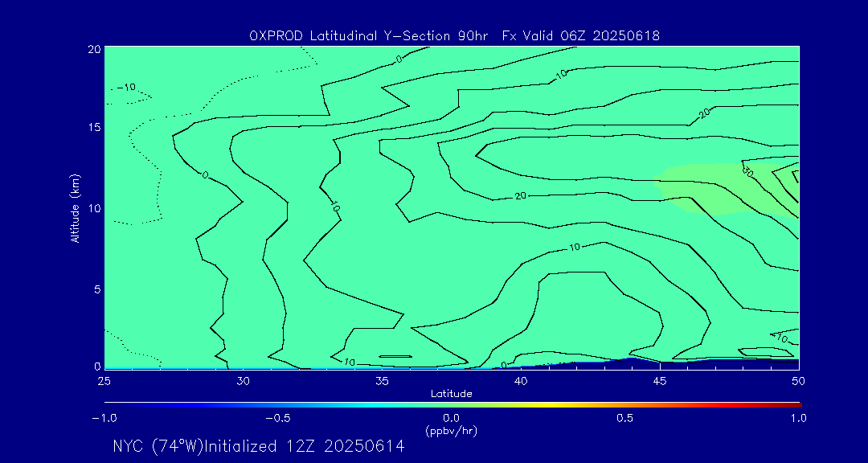Click the x-axis tick label 30

click(243, 381)
